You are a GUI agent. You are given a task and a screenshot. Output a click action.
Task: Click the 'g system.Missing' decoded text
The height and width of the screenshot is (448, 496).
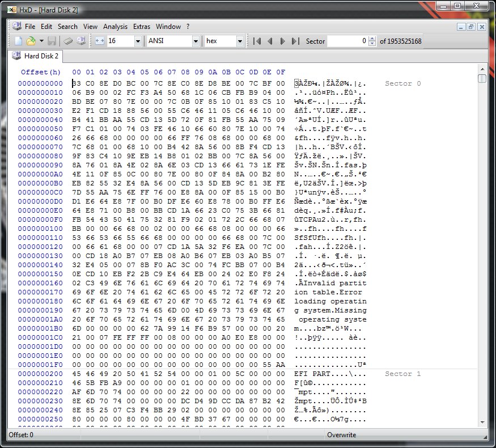coord(330,310)
